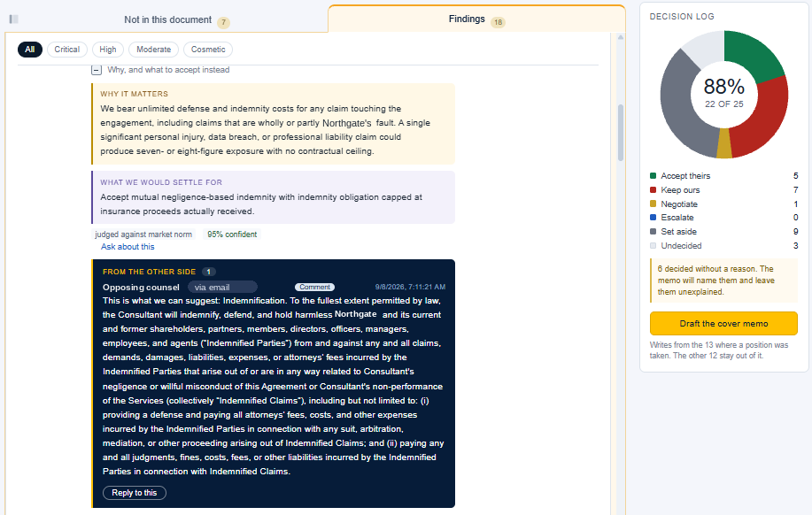The height and width of the screenshot is (515, 812).
Task: Switch to 'Not in this document' tab
Action: pos(167,19)
